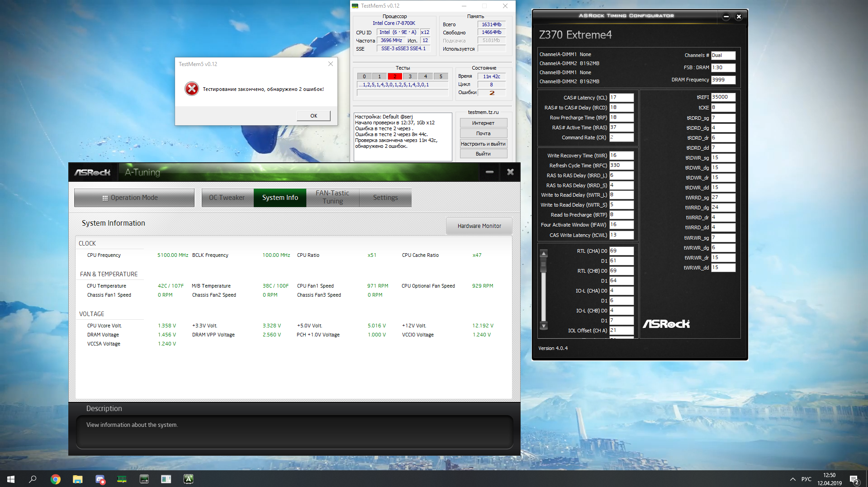Click the RAS# Active Time (tRAS) field
The width and height of the screenshot is (868, 487).
621,128
